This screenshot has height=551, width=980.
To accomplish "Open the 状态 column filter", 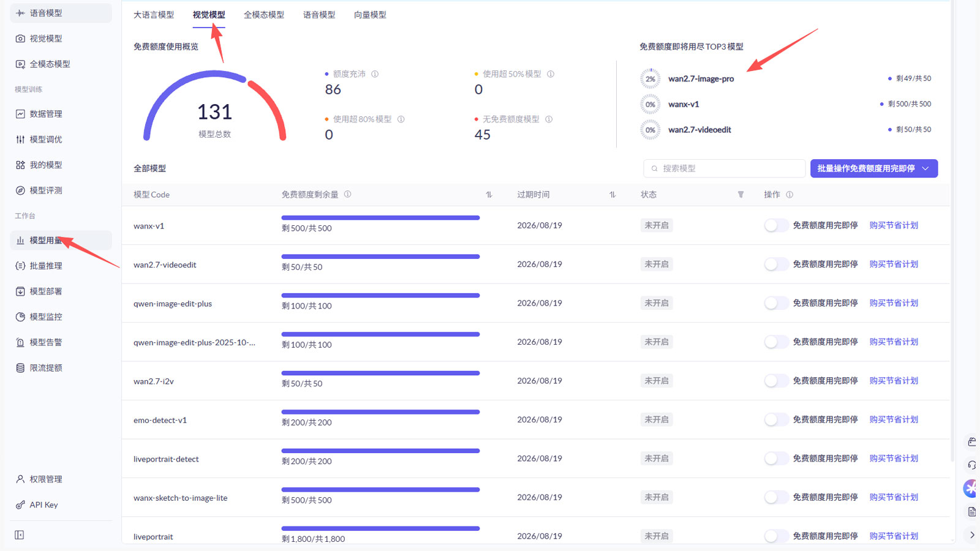I will click(741, 195).
